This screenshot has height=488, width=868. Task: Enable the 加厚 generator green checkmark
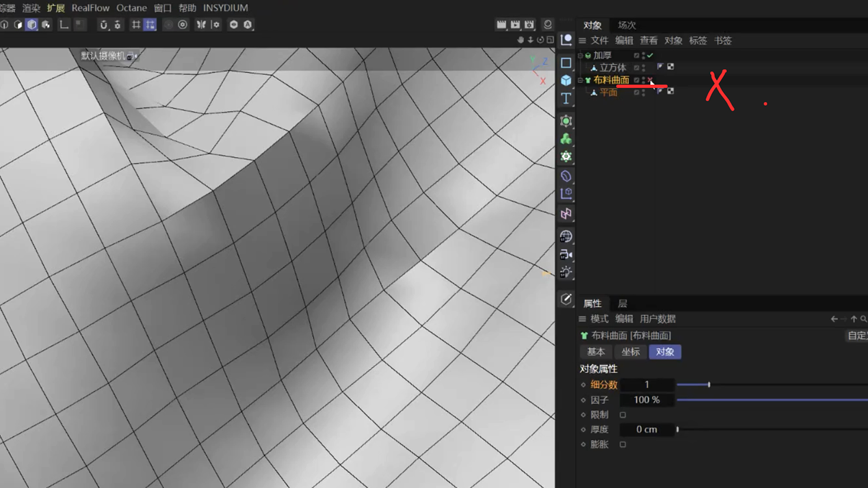(x=650, y=56)
